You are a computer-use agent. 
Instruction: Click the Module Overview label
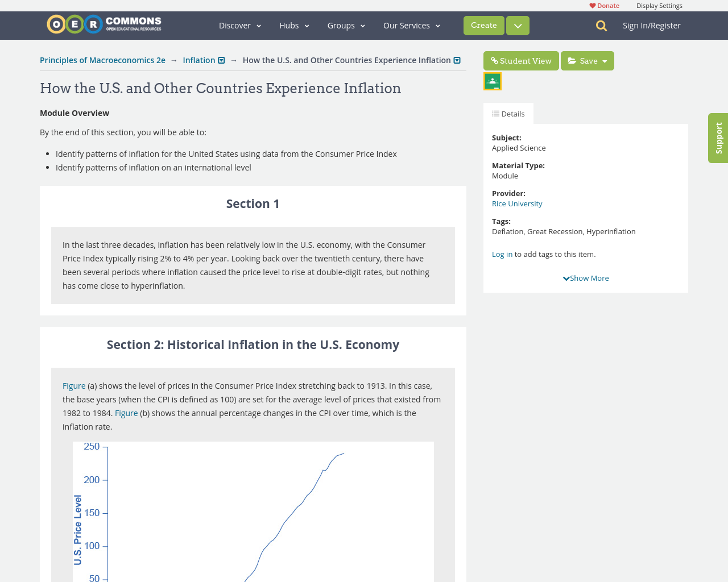click(75, 113)
